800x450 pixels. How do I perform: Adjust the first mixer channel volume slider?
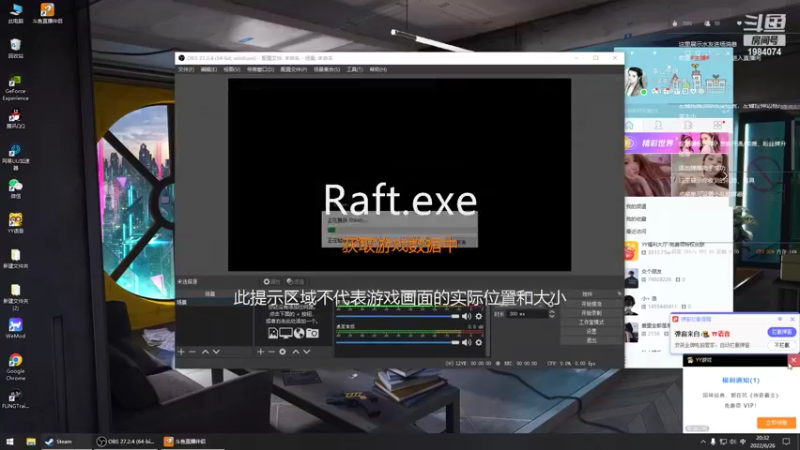point(398,316)
